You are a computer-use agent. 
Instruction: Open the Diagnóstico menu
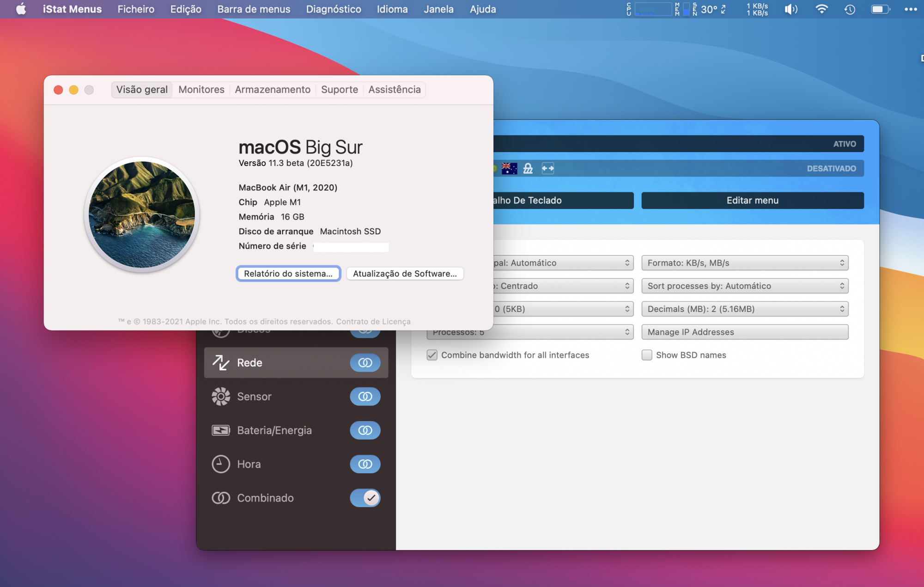point(334,9)
